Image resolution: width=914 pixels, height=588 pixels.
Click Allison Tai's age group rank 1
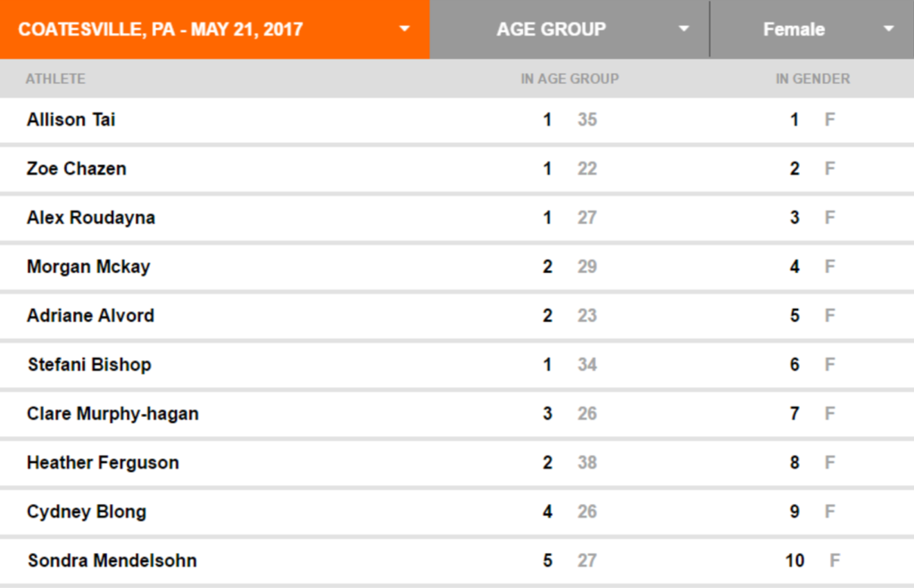click(x=547, y=120)
